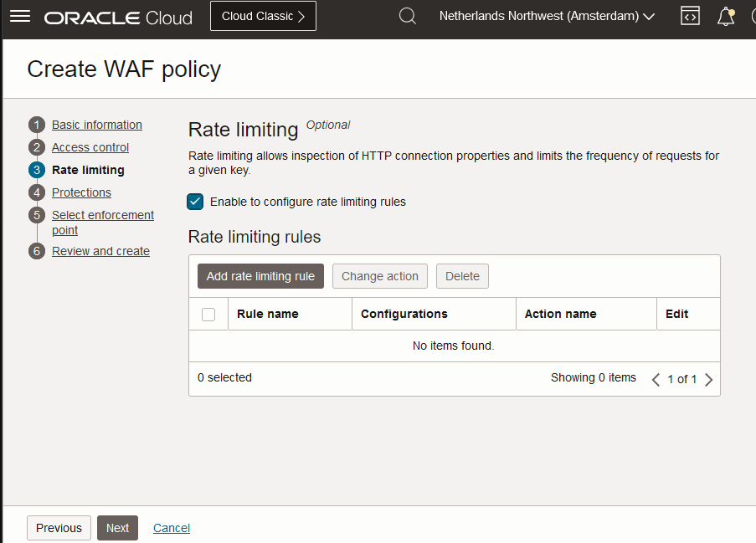
Task: Click the Oracle Cloud logo
Action: click(x=118, y=18)
